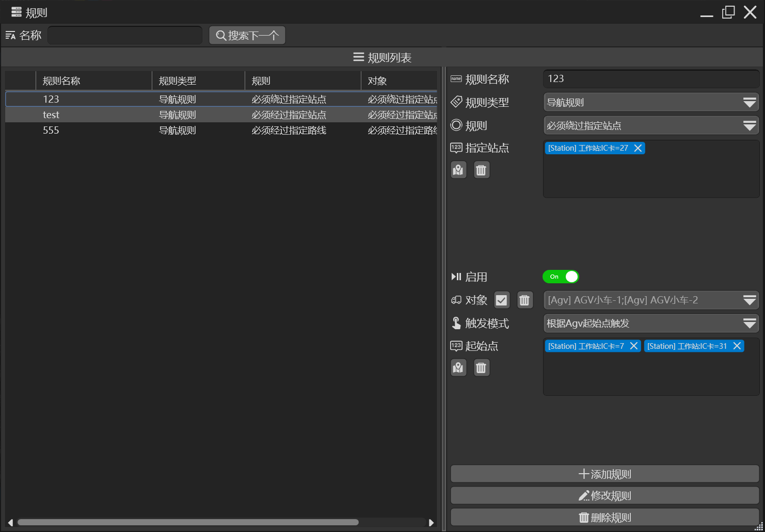The width and height of the screenshot is (765, 532).
Task: Click the 规则列表 hamburger icon
Action: [359, 57]
